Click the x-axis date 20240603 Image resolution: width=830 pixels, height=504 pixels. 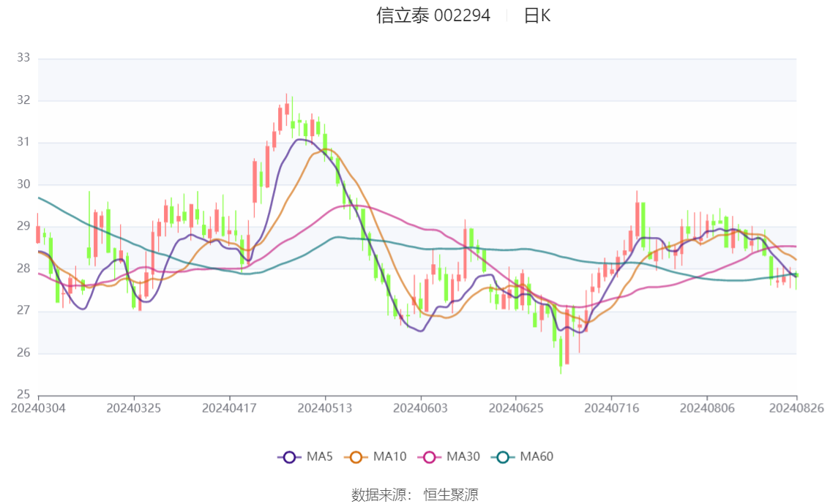[420, 408]
